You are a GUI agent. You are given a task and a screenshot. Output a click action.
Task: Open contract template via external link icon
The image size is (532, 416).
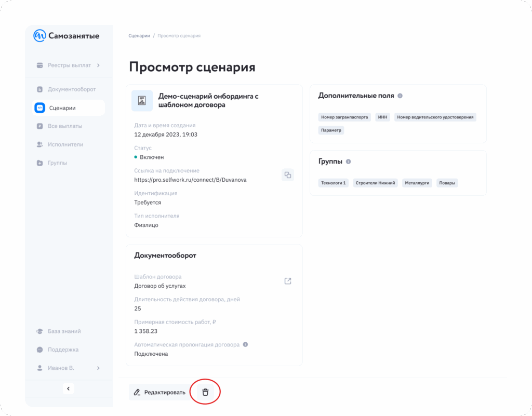[288, 281]
